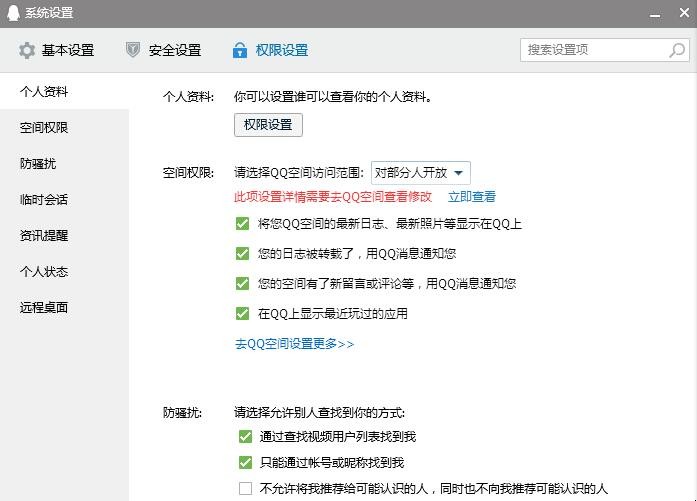Image resolution: width=697 pixels, height=501 pixels.
Task: Open the 安全设置 tab
Action: point(163,50)
